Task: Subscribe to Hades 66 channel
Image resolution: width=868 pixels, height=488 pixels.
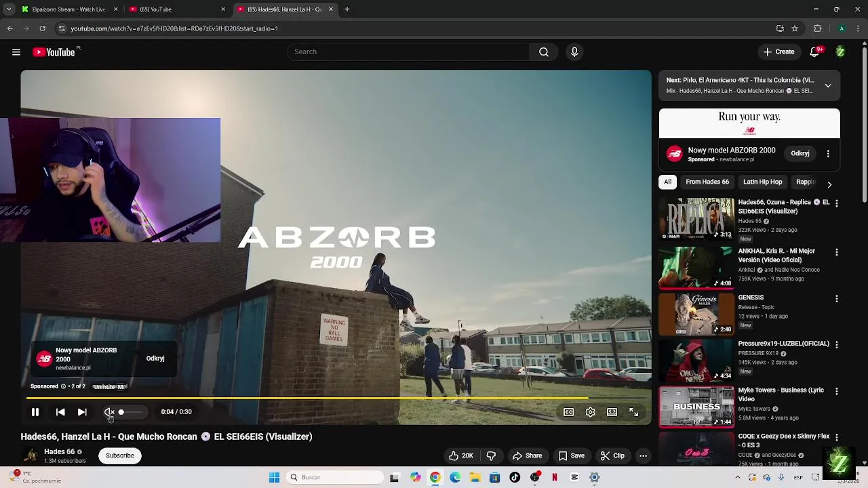Action: tap(120, 455)
